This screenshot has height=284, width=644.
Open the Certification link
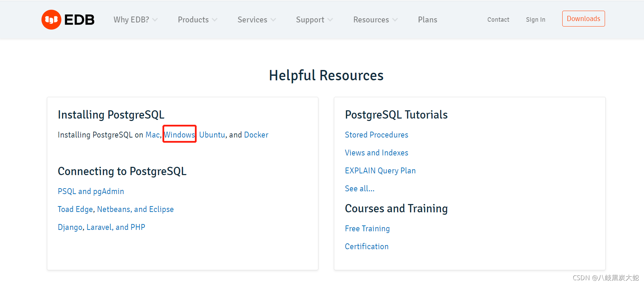tap(367, 246)
